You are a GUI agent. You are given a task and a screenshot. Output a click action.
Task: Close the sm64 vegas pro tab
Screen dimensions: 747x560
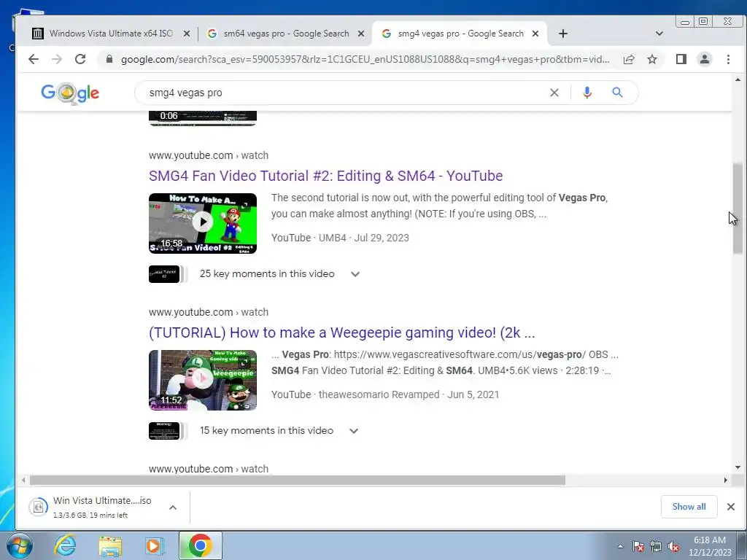point(361,34)
